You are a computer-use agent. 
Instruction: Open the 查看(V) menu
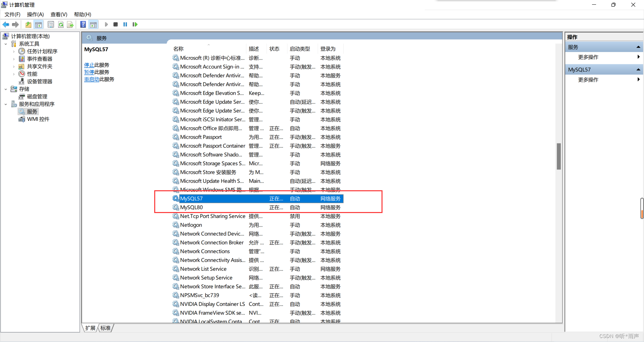click(x=59, y=14)
